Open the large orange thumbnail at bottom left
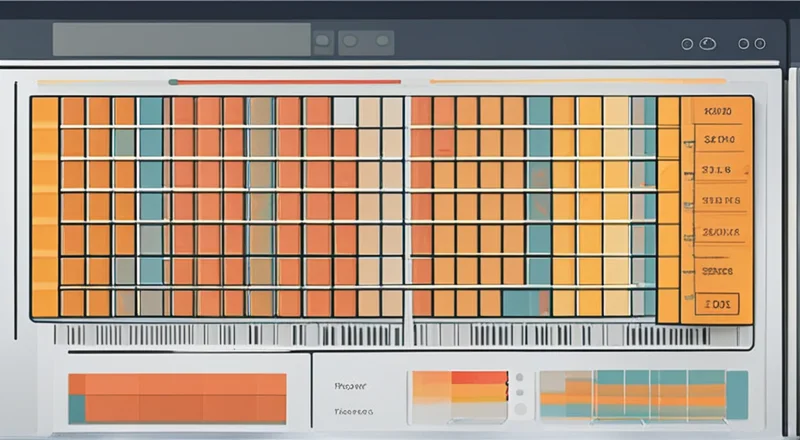 tap(177, 397)
